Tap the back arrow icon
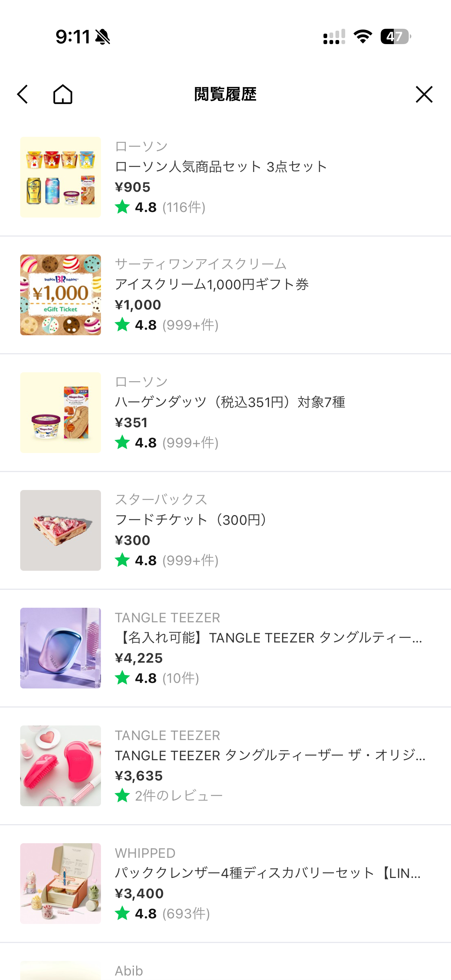This screenshot has height=980, width=451. click(x=23, y=94)
